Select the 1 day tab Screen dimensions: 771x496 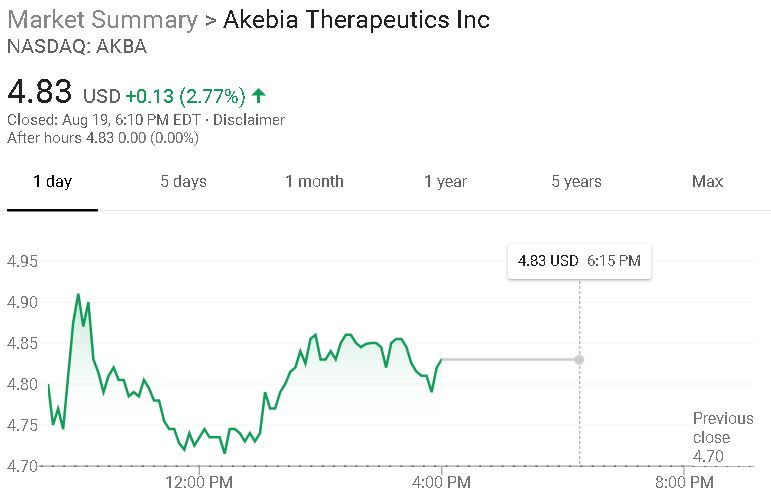pyautogui.click(x=52, y=181)
